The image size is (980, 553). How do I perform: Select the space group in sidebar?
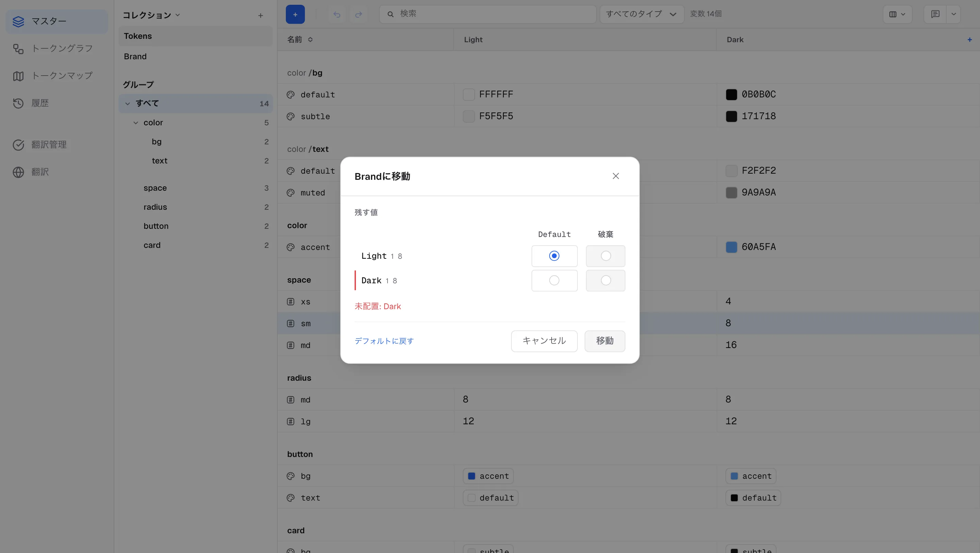coord(196,188)
